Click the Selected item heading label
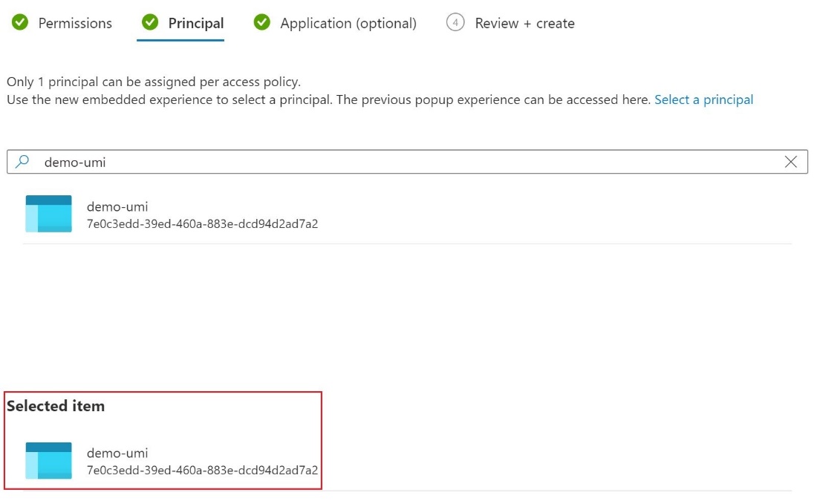 coord(56,406)
